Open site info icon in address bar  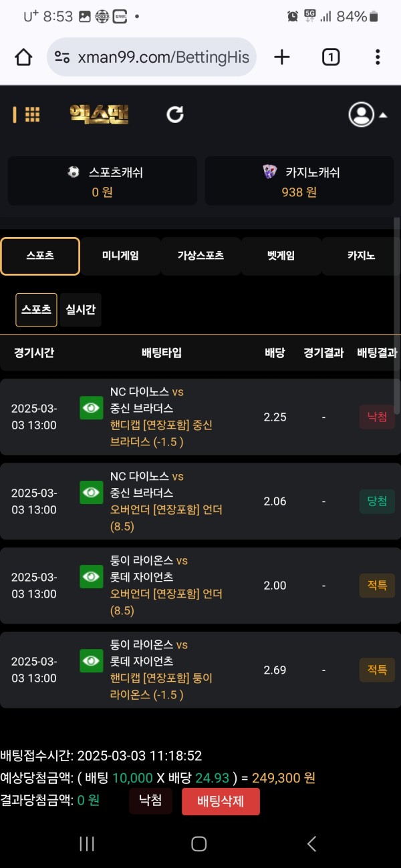62,57
